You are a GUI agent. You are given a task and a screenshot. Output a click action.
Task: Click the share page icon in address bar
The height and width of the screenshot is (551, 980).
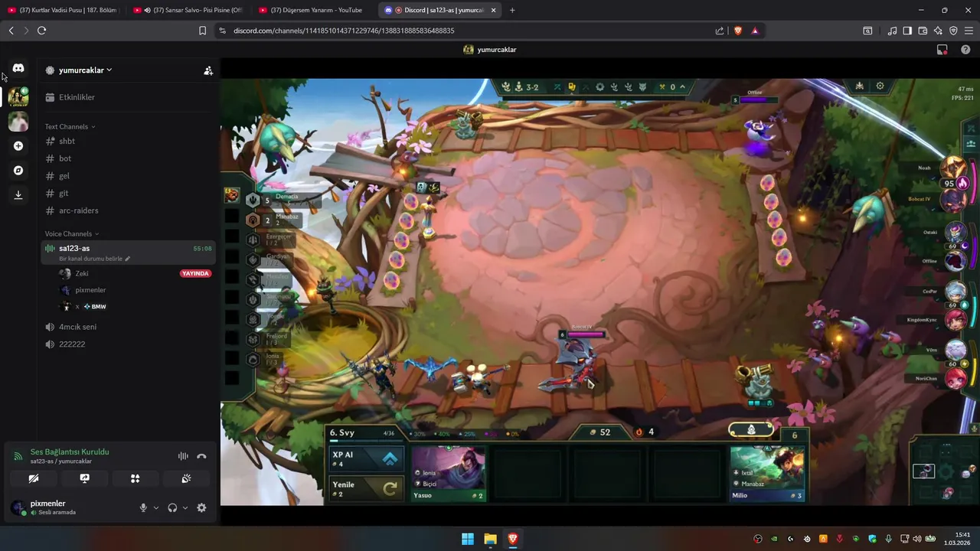(720, 31)
